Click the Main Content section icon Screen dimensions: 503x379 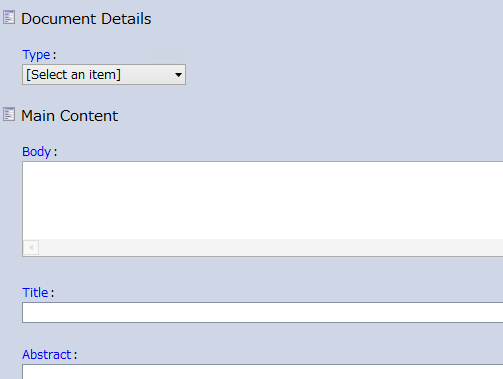click(x=9, y=114)
